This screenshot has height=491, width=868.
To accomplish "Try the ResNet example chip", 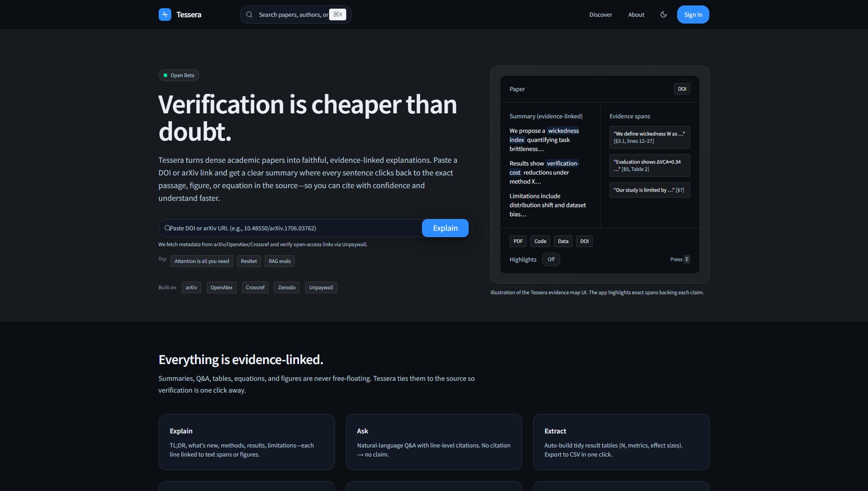I will coord(249,261).
